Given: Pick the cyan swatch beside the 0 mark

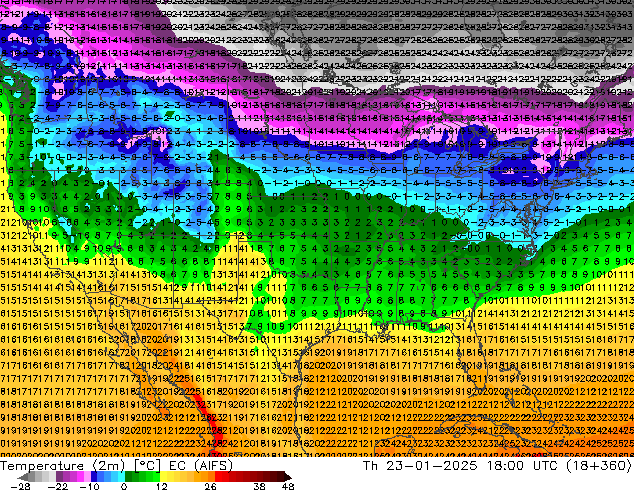Looking at the screenshot, I should pyautogui.click(x=121, y=477).
